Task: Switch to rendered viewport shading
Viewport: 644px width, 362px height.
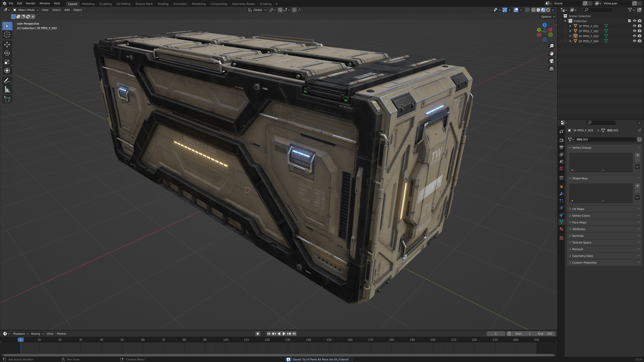Action: pyautogui.click(x=548, y=10)
